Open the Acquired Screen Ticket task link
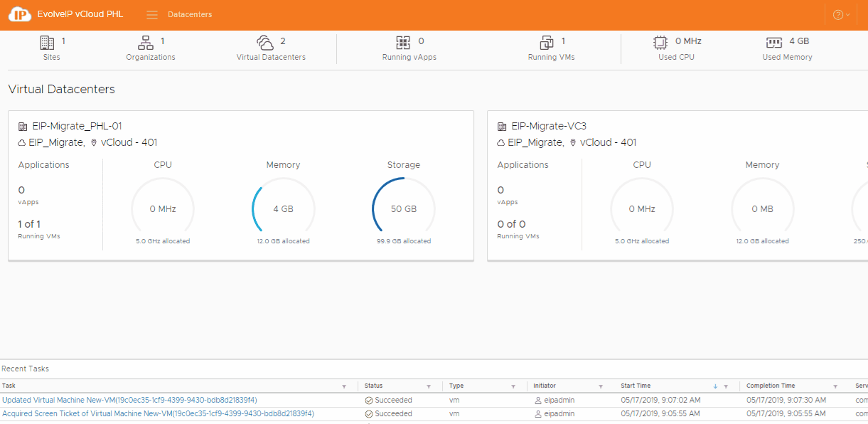This screenshot has height=424, width=868. [158, 413]
